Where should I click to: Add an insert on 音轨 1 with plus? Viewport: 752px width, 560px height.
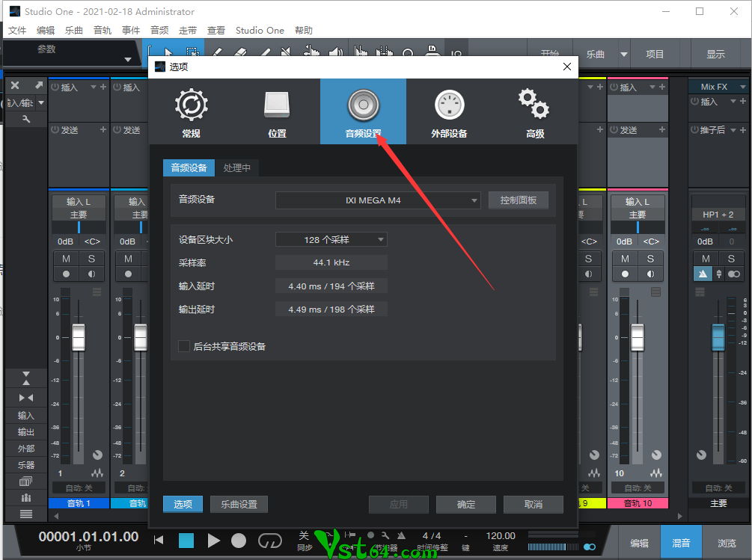(103, 87)
